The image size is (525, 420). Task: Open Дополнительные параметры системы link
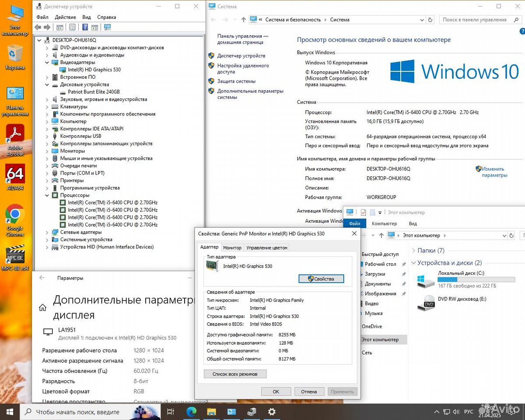[x=250, y=94]
